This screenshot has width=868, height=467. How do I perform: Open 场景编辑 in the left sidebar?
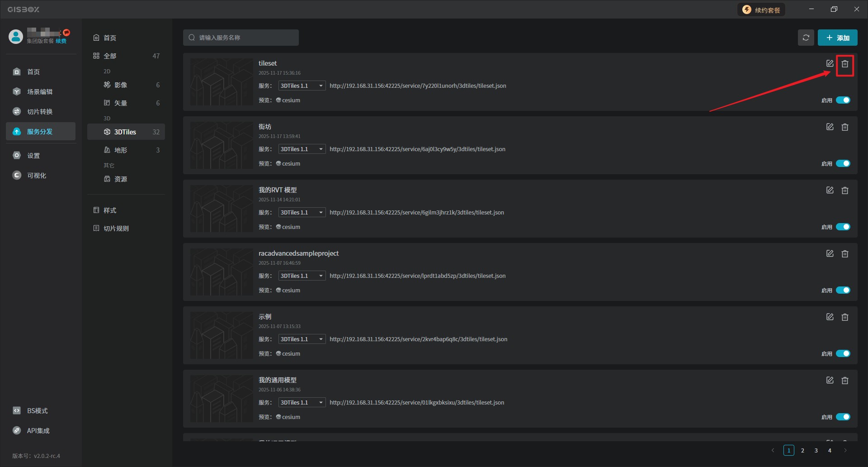point(40,92)
